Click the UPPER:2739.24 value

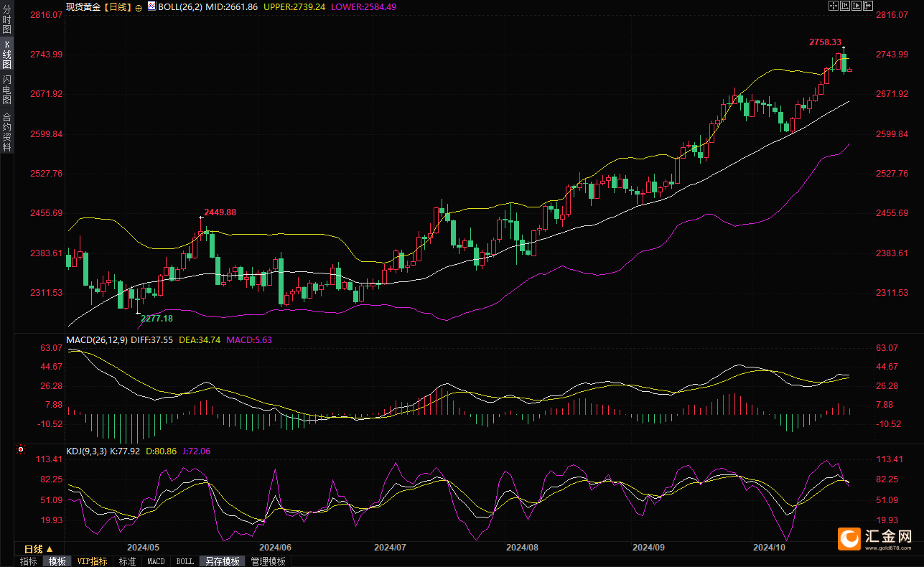(x=296, y=6)
